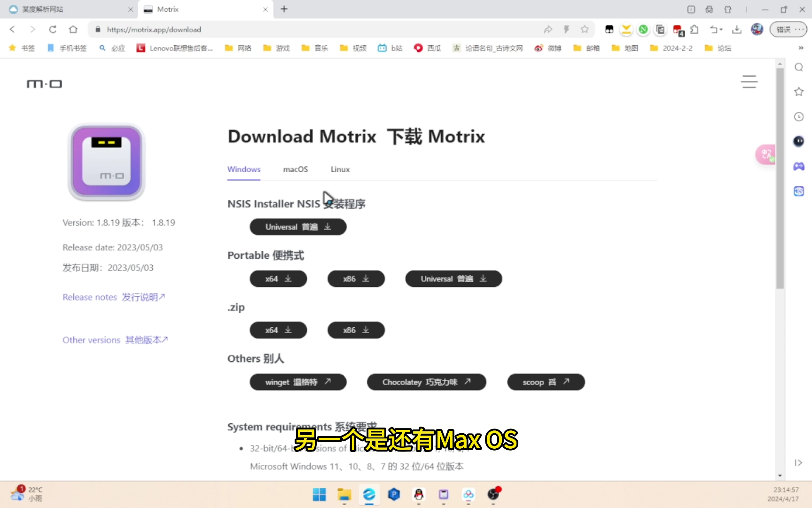Open the 地图 bookmark folder
Viewport: 812px width, 508px height.
(625, 48)
